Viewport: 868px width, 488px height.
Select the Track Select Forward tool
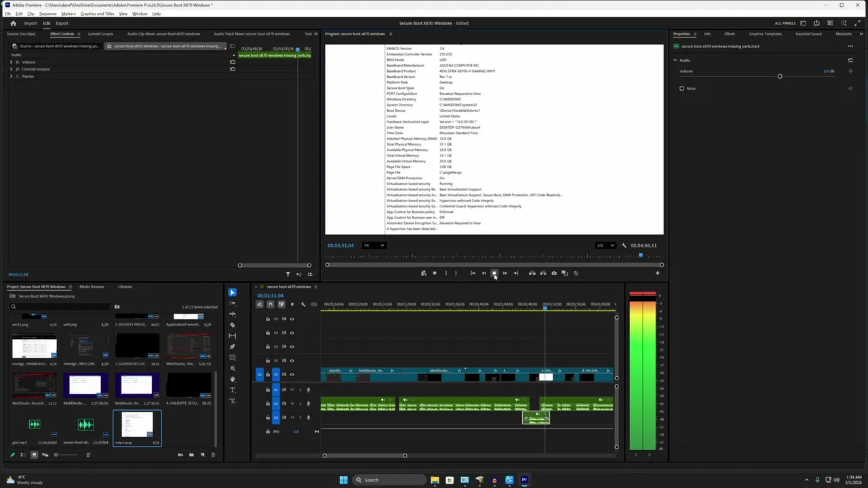[233, 303]
